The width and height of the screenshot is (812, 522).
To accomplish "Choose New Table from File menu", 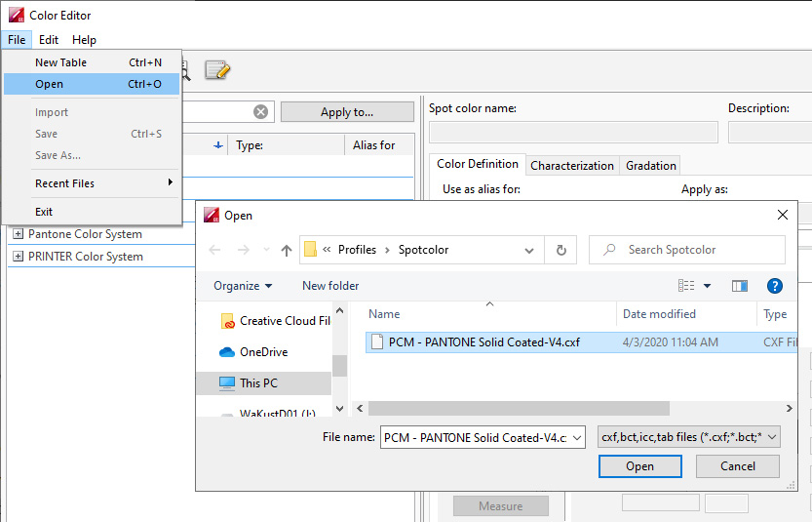I will pos(93,62).
